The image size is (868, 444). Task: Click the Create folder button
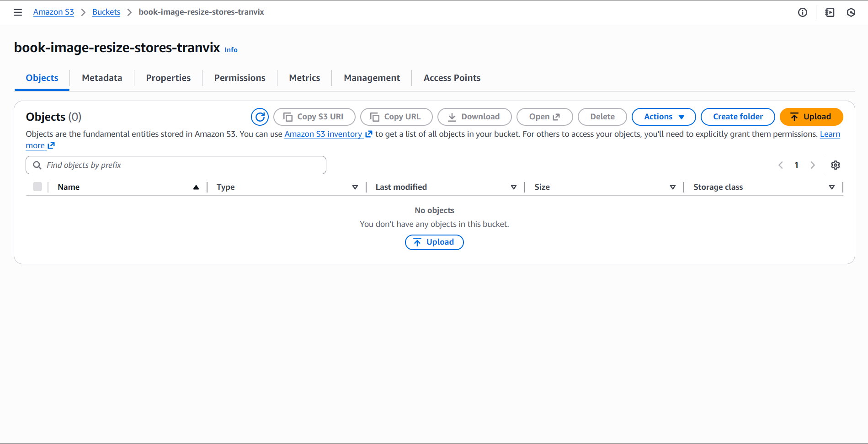(x=738, y=117)
